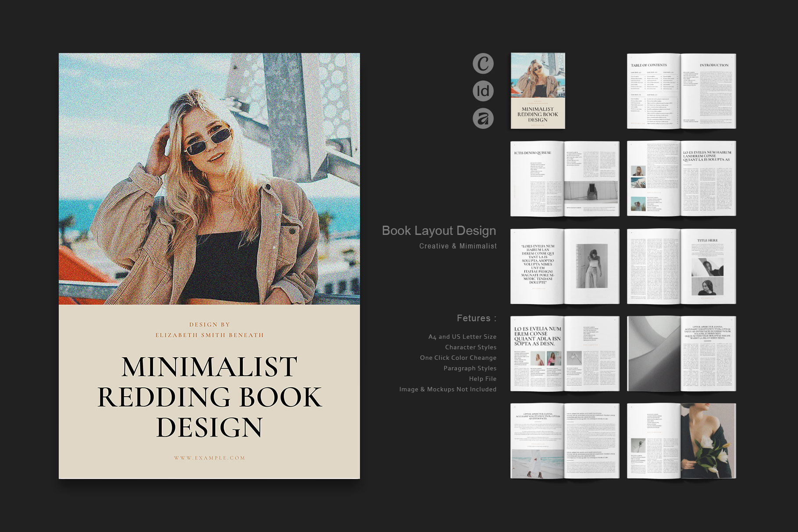
Task: Click "Image & Mockups Not Included" note
Action: pyautogui.click(x=448, y=389)
